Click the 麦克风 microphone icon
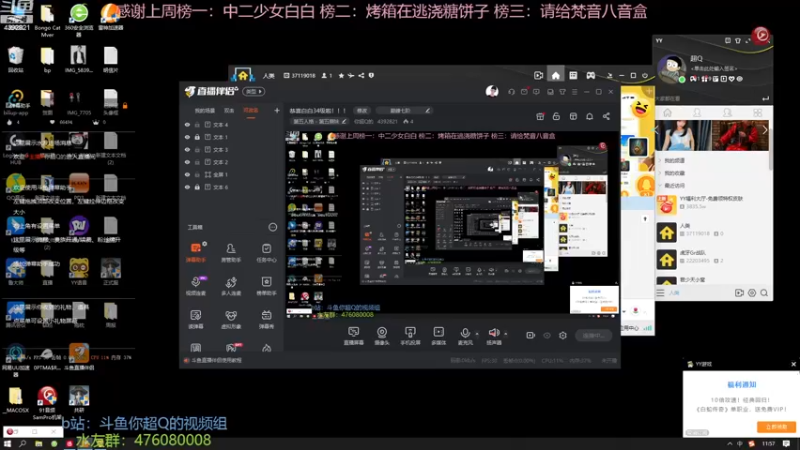 tap(465, 335)
